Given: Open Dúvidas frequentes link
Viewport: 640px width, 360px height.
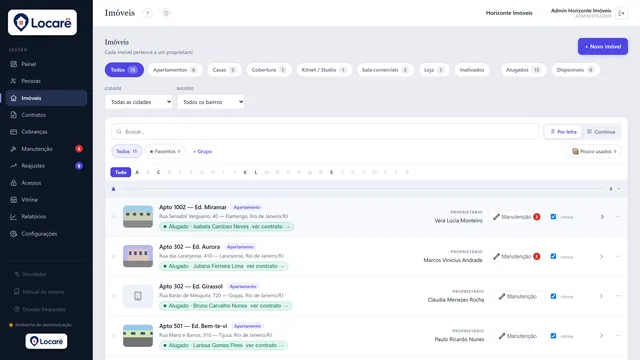Looking at the screenshot, I should click(40, 309).
